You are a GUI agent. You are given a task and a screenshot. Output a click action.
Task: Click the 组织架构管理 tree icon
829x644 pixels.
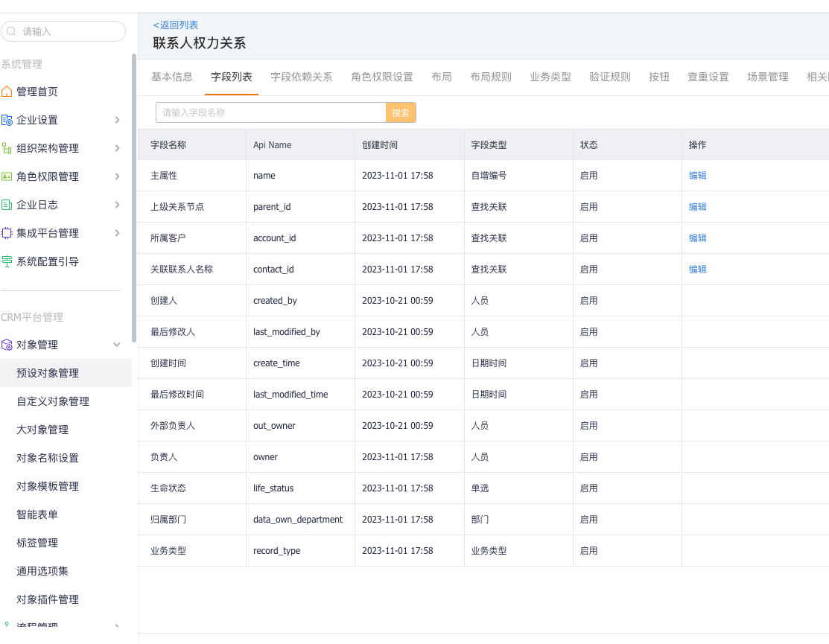click(7, 148)
